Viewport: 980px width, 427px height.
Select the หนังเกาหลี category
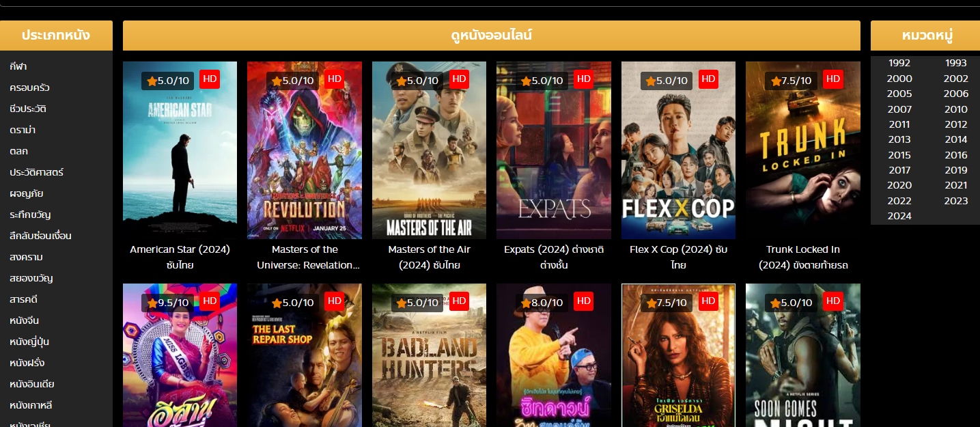point(31,405)
